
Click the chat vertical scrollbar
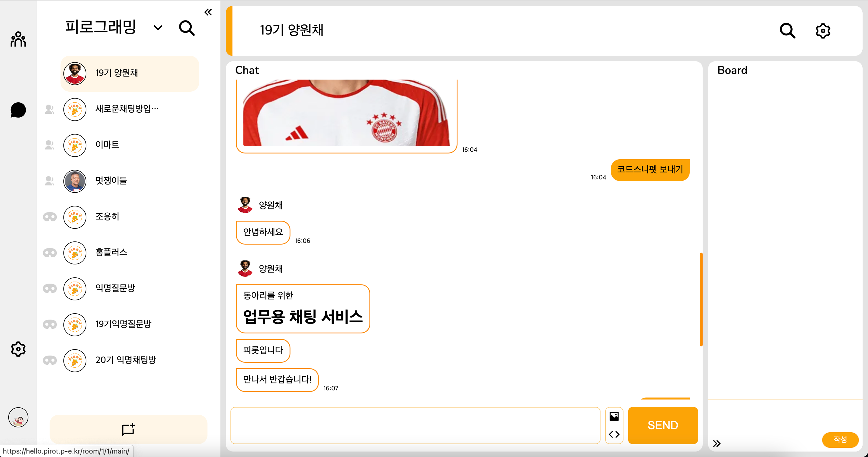tap(701, 300)
